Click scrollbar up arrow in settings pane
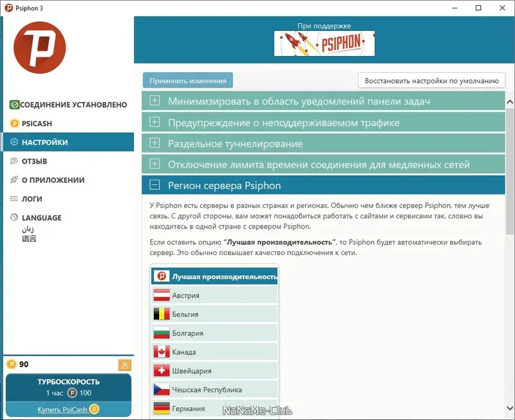 coord(510,102)
